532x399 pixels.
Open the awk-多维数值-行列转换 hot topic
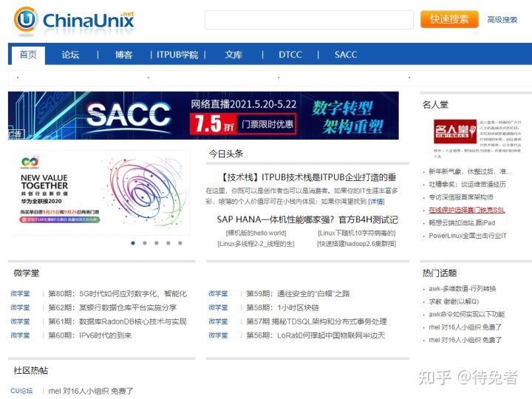coord(463,288)
